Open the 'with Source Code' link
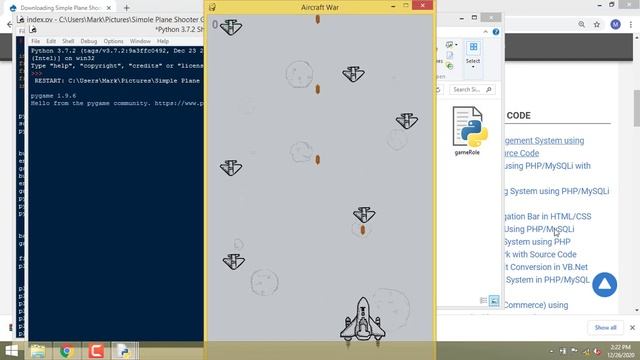Screen dimensions: 640x360 (x=544, y=254)
